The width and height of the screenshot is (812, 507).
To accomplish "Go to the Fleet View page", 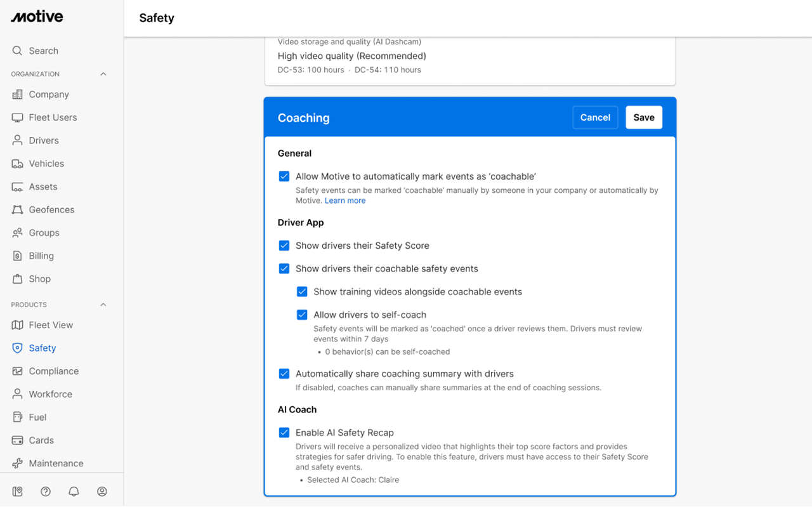I will [51, 325].
